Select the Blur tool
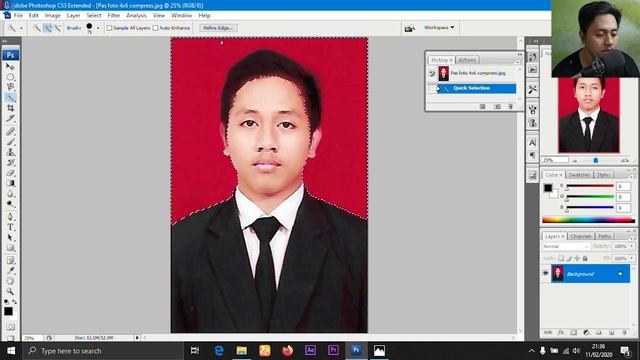 10,193
